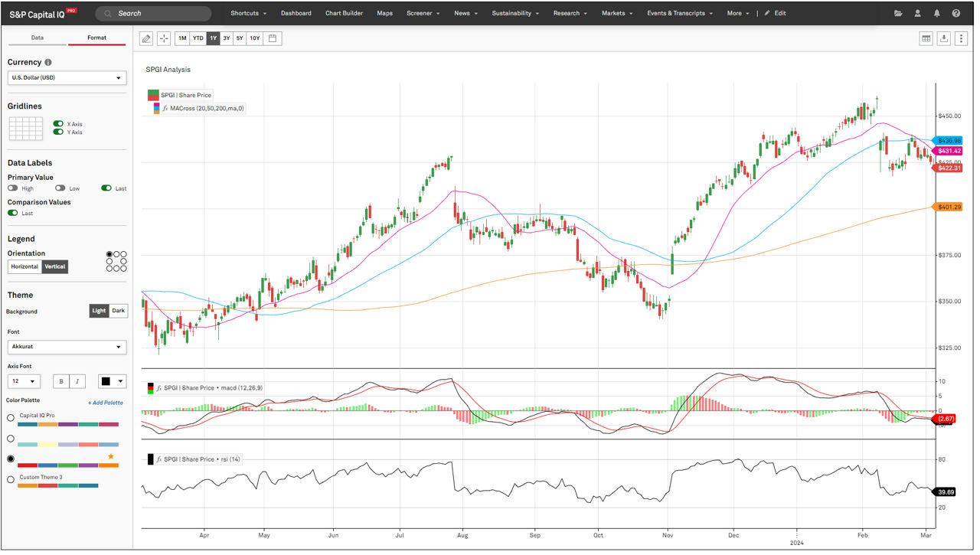Open the Markets menu
Screen dimensions: 980x555
pos(617,13)
